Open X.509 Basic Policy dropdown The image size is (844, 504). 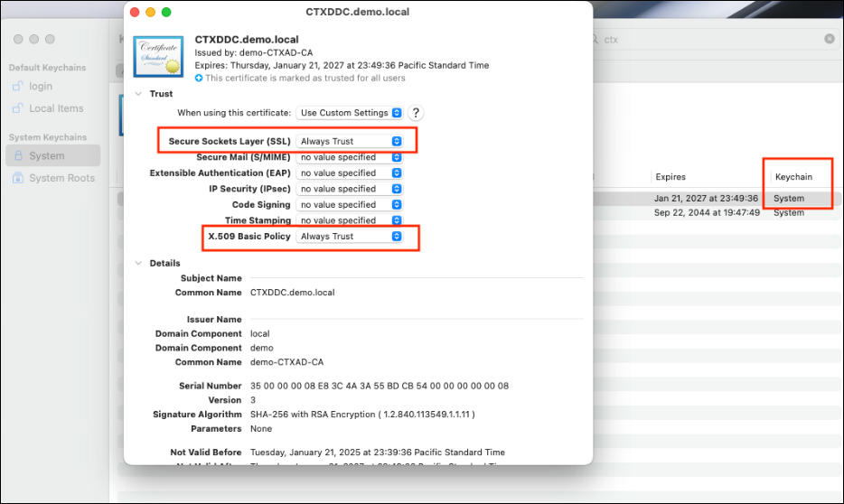[350, 237]
